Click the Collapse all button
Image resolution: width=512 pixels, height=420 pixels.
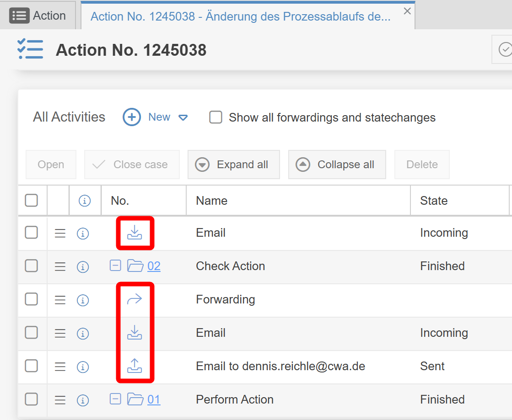point(337,165)
